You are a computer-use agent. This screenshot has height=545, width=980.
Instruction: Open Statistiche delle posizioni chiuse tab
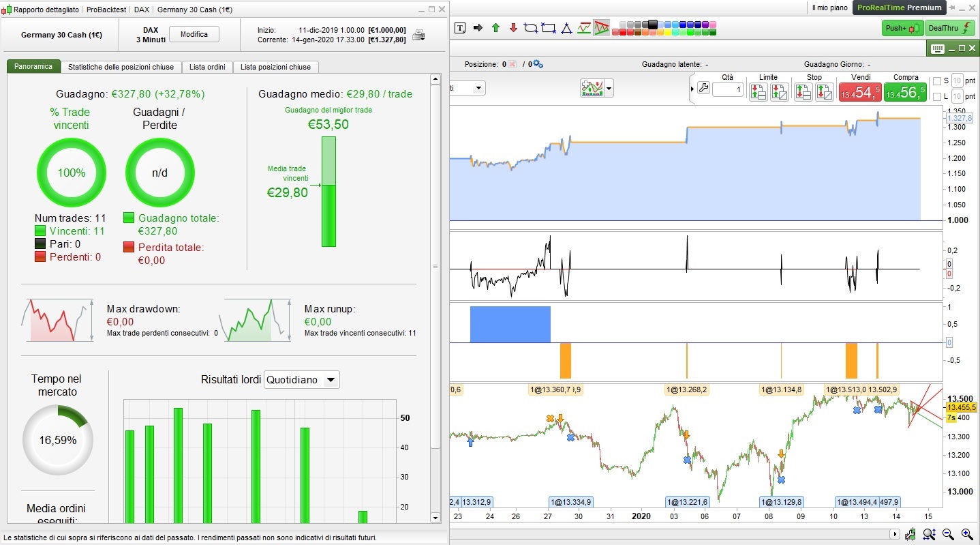tap(121, 67)
